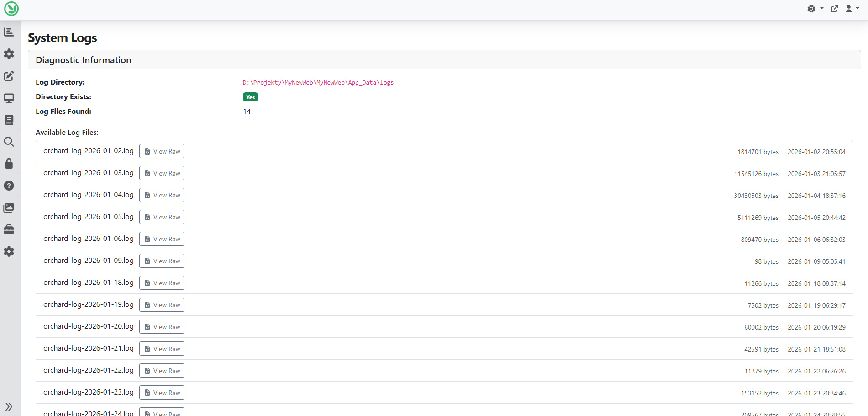Click the size 5111269 bytes

tap(758, 218)
